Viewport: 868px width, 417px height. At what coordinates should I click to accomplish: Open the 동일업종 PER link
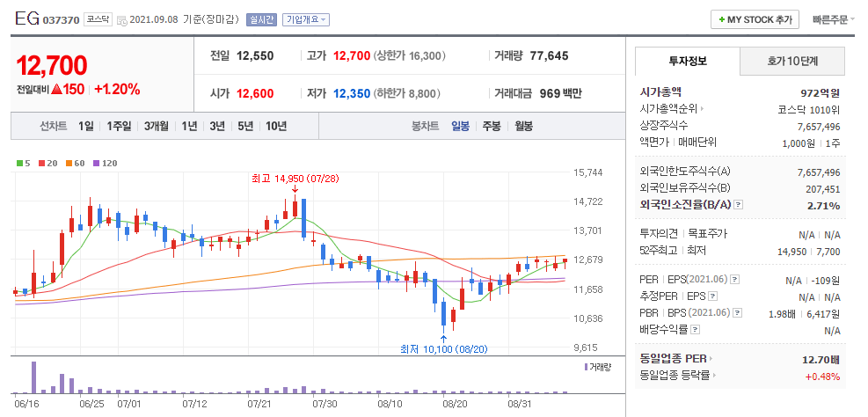pos(676,360)
